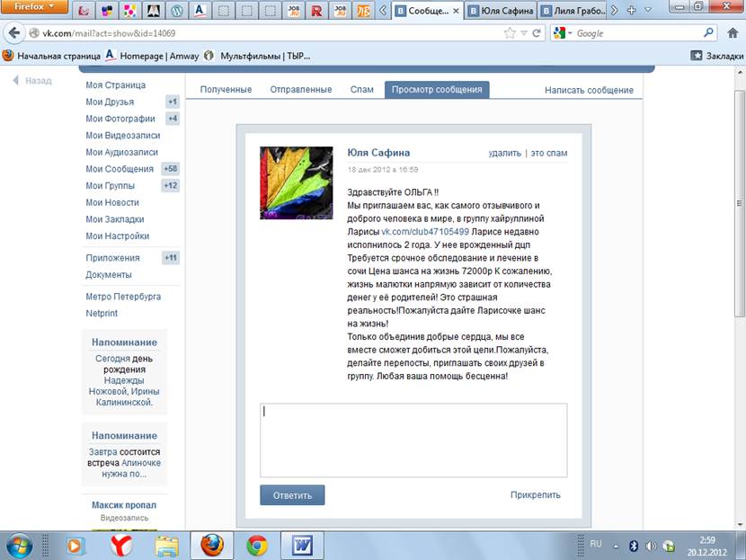Delete the message via удалить

(505, 153)
